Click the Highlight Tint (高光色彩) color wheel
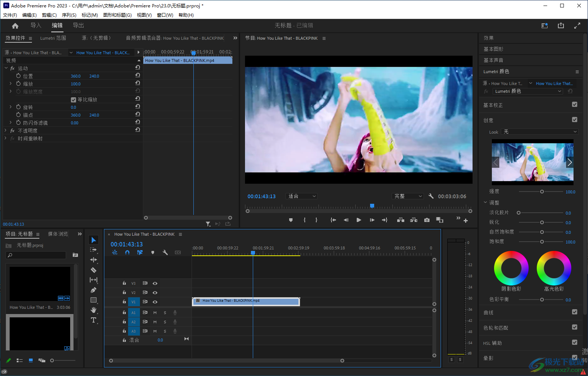Screen dimensions: 588x376 tap(554, 268)
